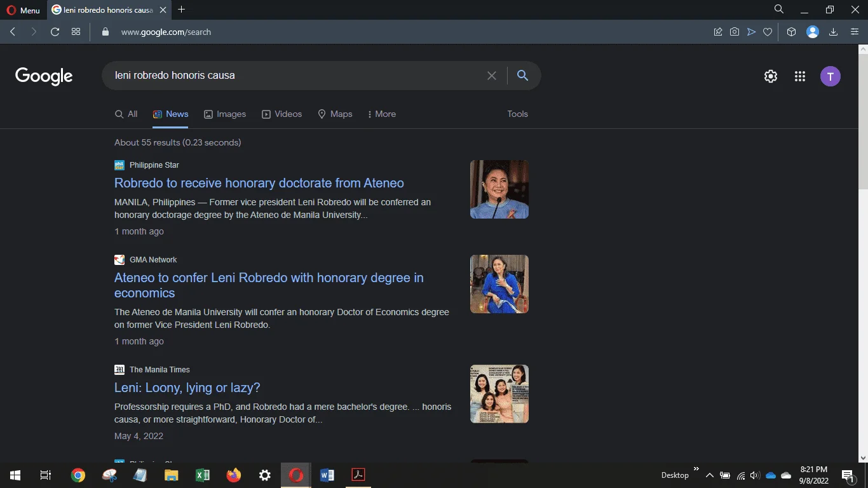This screenshot has height=488, width=868.
Task: Click the address bar URL field
Action: 407,32
